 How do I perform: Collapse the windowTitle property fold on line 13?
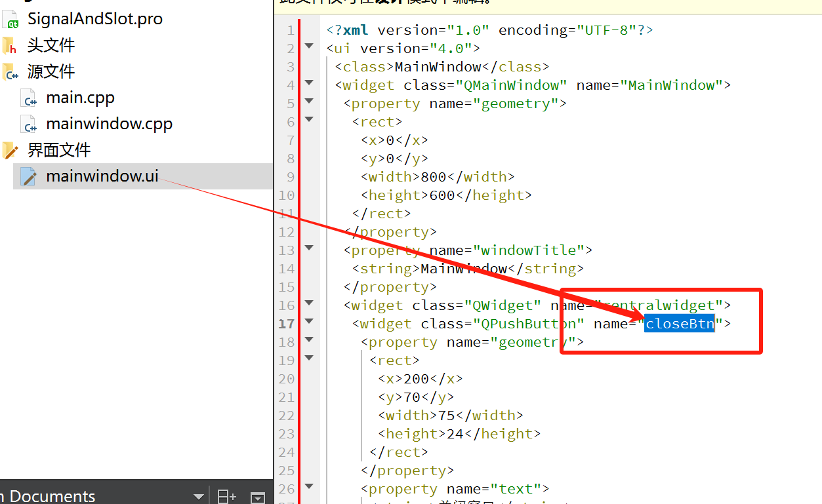309,247
